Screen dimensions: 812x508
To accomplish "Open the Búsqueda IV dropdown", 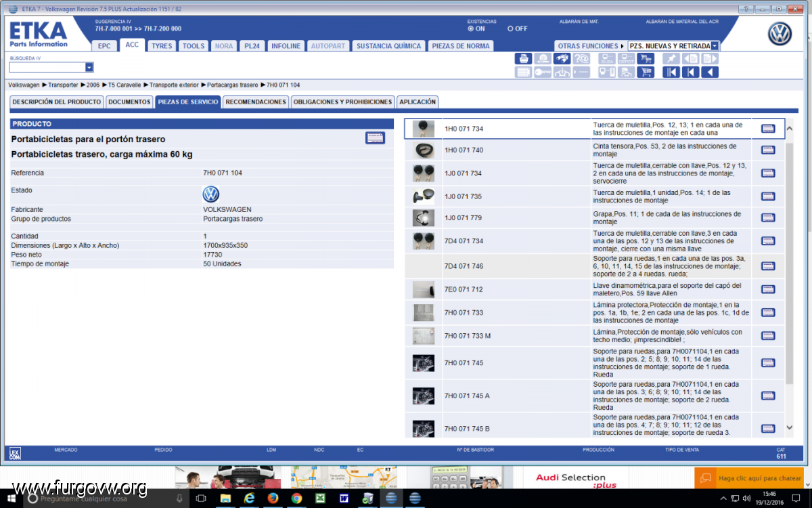I will 89,67.
